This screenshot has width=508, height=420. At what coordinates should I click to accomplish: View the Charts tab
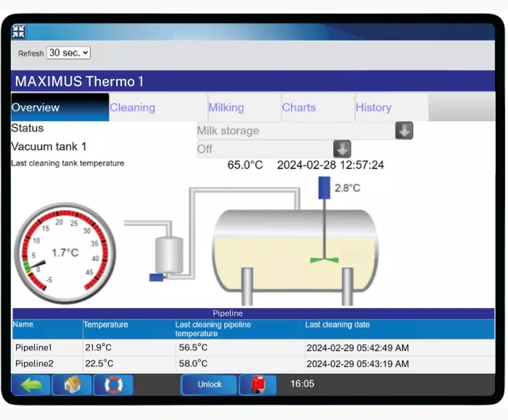point(299,107)
